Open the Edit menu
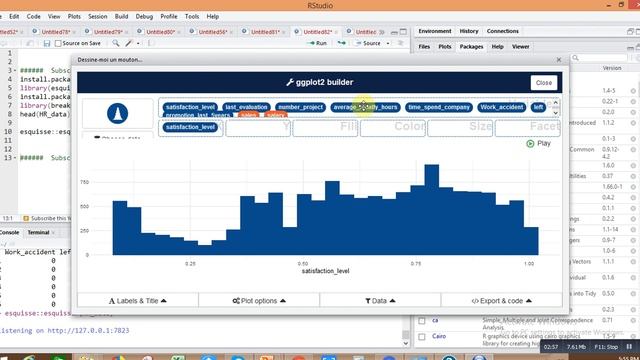640x360 pixels. pos(14,16)
